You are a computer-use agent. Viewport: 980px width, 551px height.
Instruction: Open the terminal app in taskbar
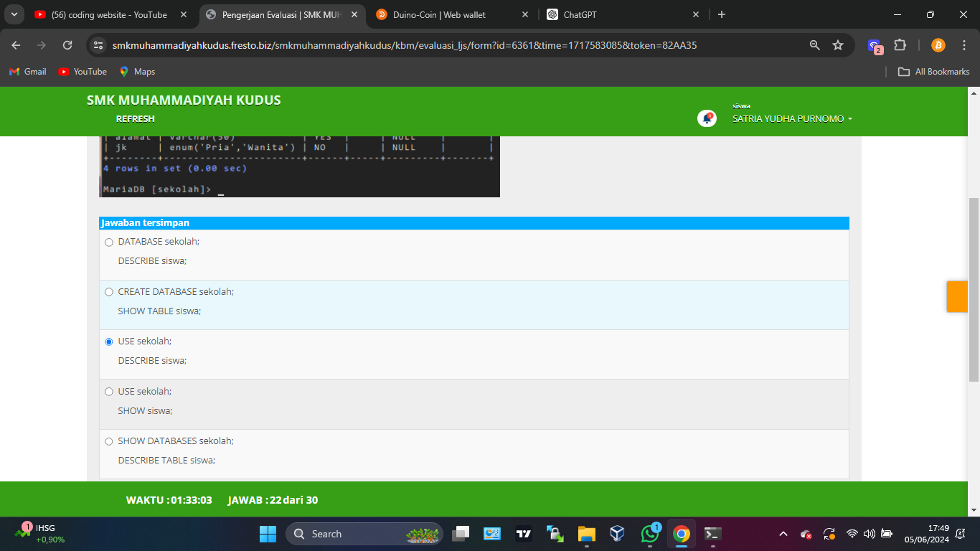tap(712, 534)
